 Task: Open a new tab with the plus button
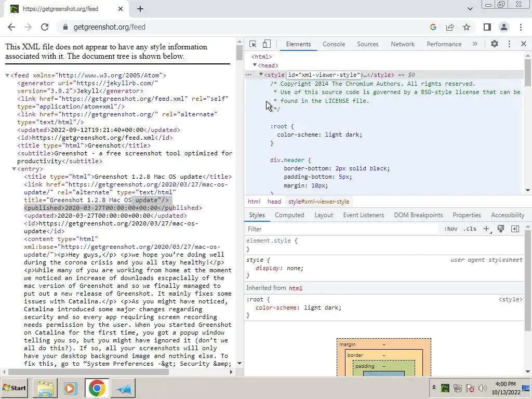140,9
